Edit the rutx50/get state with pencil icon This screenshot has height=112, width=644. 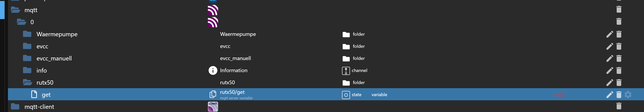click(x=610, y=95)
